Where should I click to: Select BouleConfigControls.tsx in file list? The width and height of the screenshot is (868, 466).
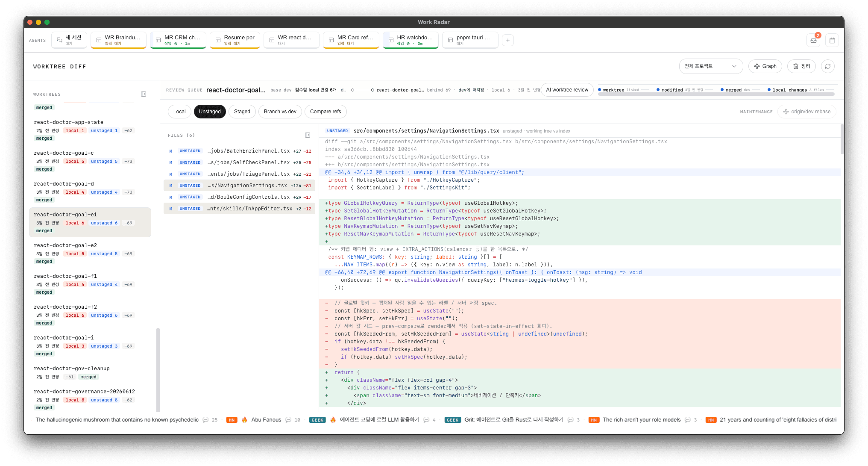point(240,197)
